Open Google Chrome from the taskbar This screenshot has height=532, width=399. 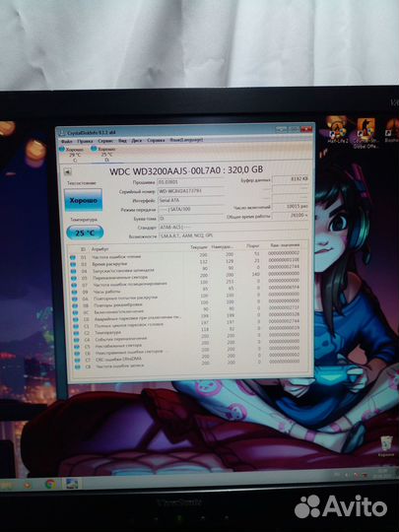50,484
